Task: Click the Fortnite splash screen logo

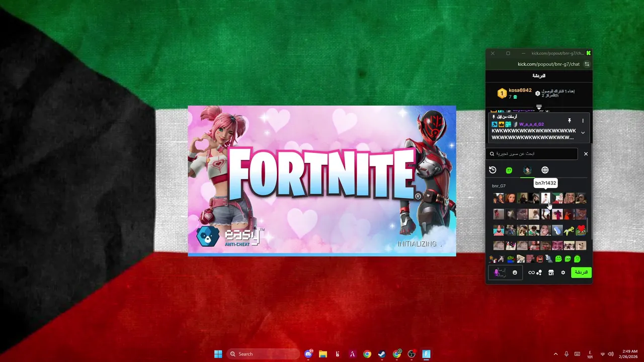Action: [x=325, y=174]
